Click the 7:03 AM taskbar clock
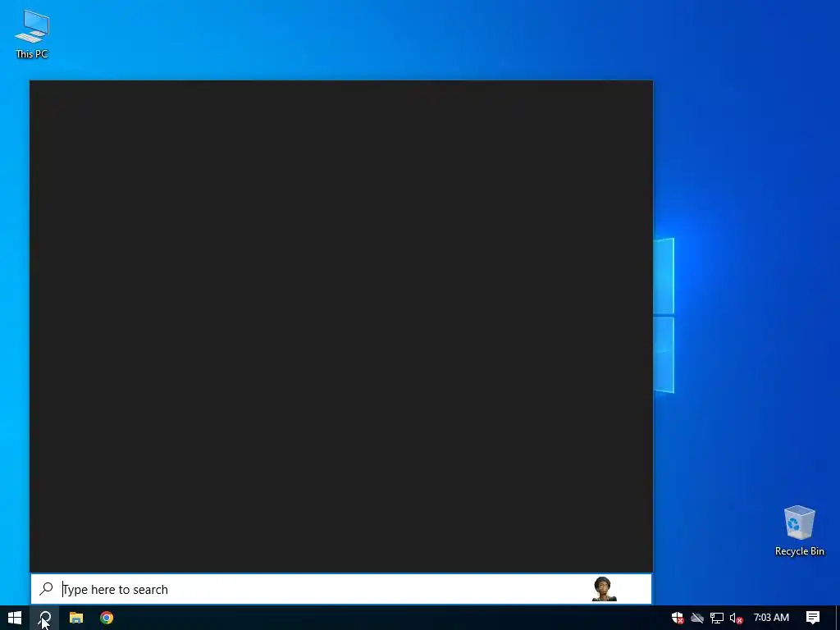Image resolution: width=840 pixels, height=630 pixels. (771, 618)
